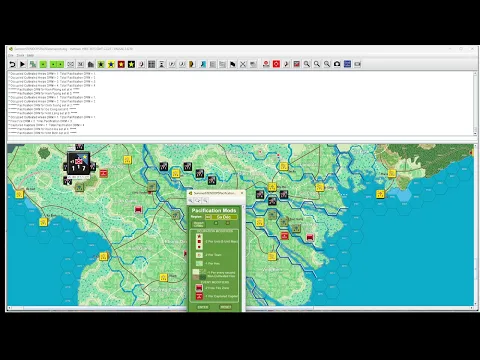
Task: Click the grid chart toolbar icon
Action: (x=152, y=64)
